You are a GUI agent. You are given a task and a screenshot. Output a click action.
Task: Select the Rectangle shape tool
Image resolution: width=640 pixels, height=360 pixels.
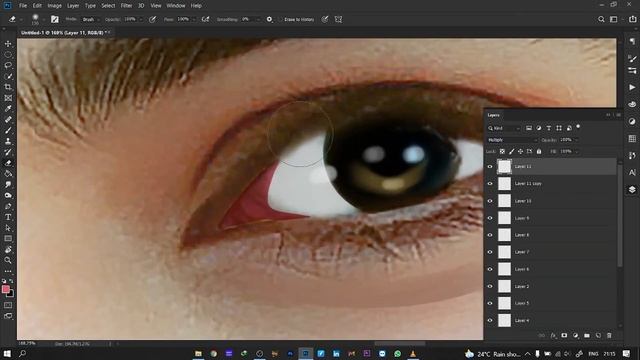(8, 238)
